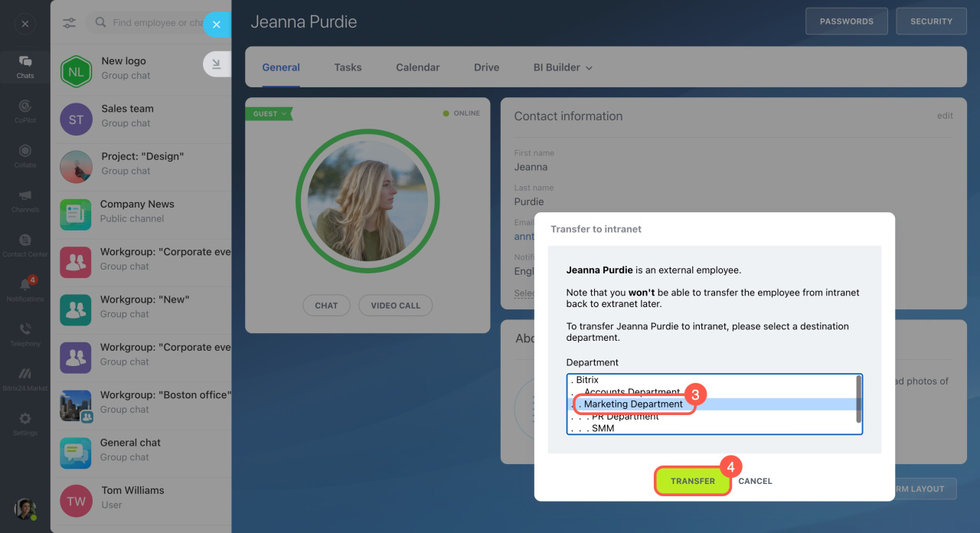Screen dimensions: 980x533
Task: Open Project: "Design" group chat
Action: click(x=141, y=167)
